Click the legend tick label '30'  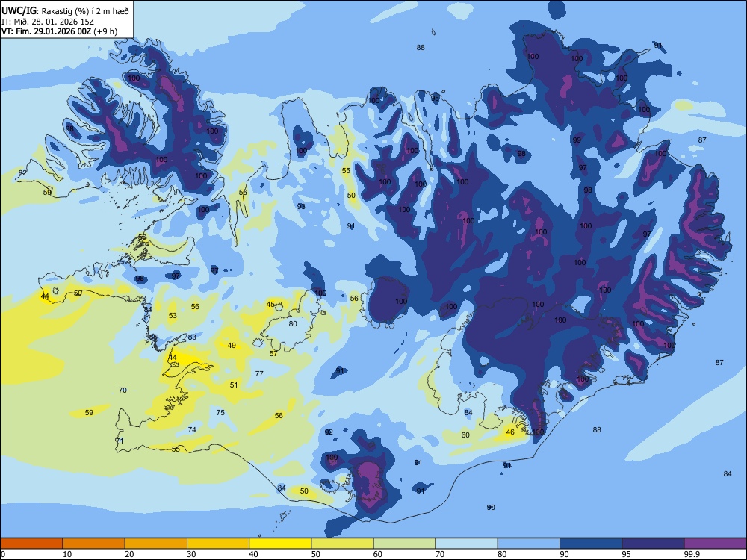(x=191, y=554)
